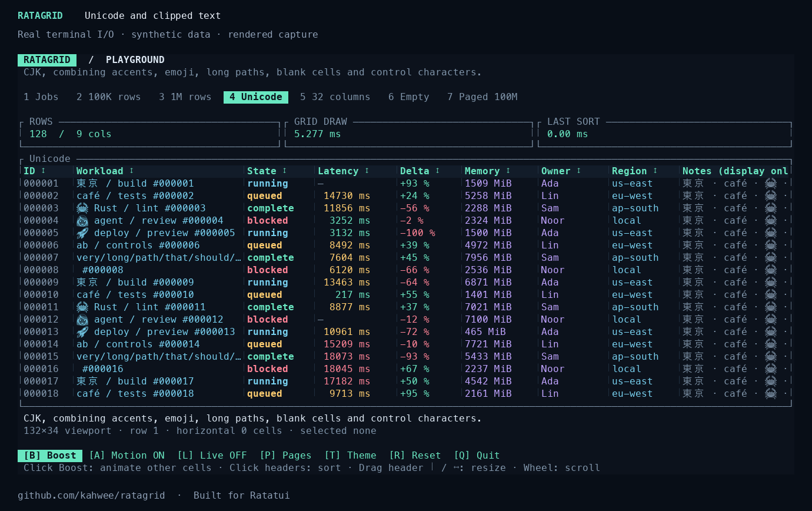Click the sort arrow beside Latency header
Viewport: 812px width, 511px height.
click(x=367, y=171)
